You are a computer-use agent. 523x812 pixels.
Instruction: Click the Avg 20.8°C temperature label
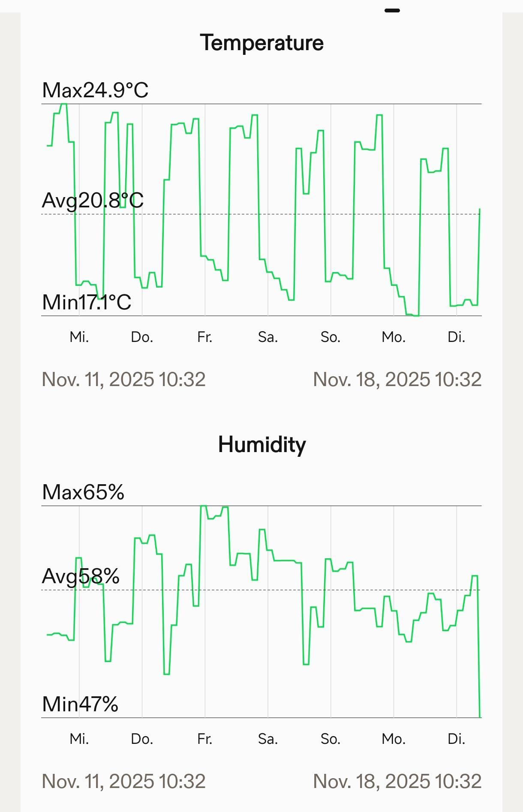pyautogui.click(x=93, y=200)
